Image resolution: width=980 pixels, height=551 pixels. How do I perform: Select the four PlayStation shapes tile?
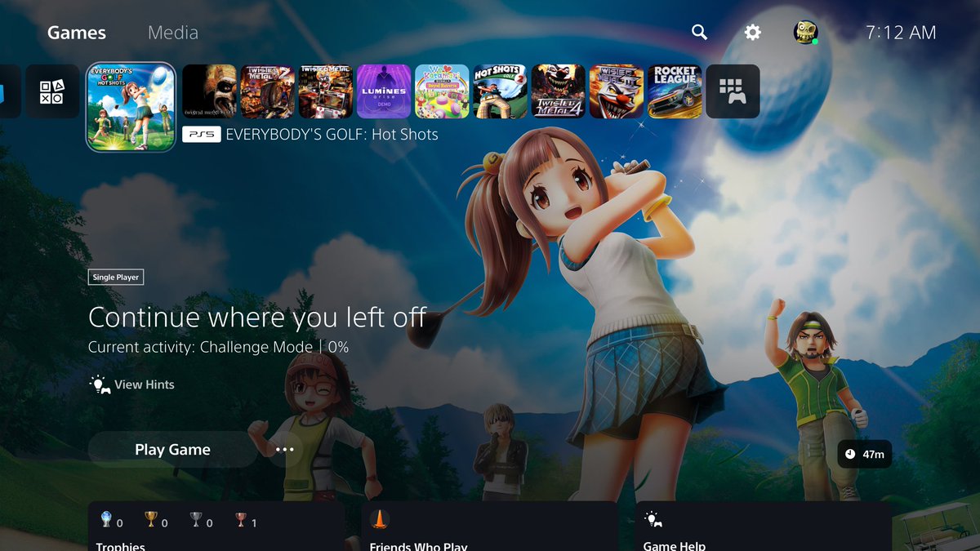52,91
